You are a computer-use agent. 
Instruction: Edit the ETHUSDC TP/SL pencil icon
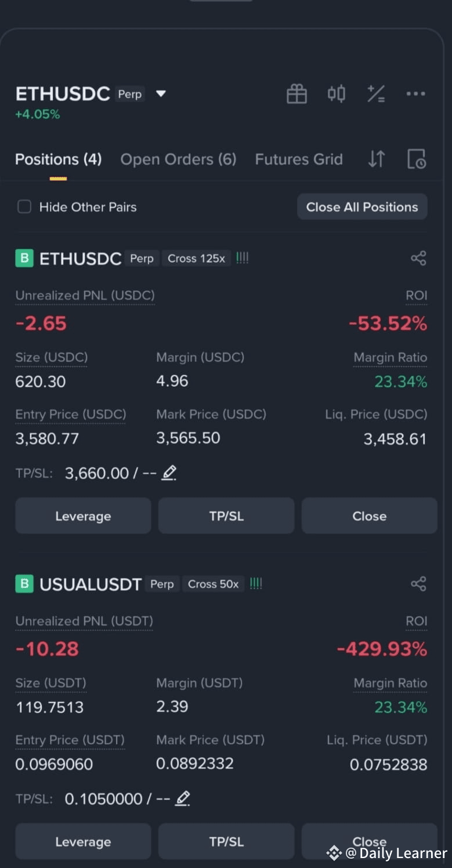(x=169, y=473)
